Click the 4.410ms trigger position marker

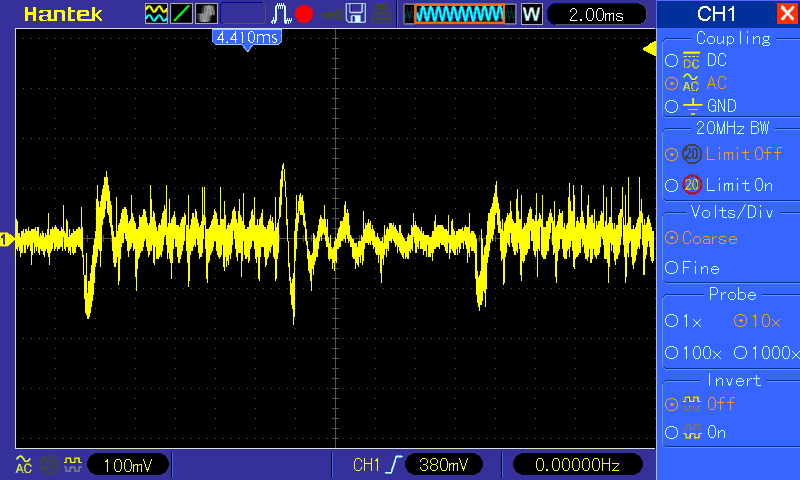click(247, 39)
